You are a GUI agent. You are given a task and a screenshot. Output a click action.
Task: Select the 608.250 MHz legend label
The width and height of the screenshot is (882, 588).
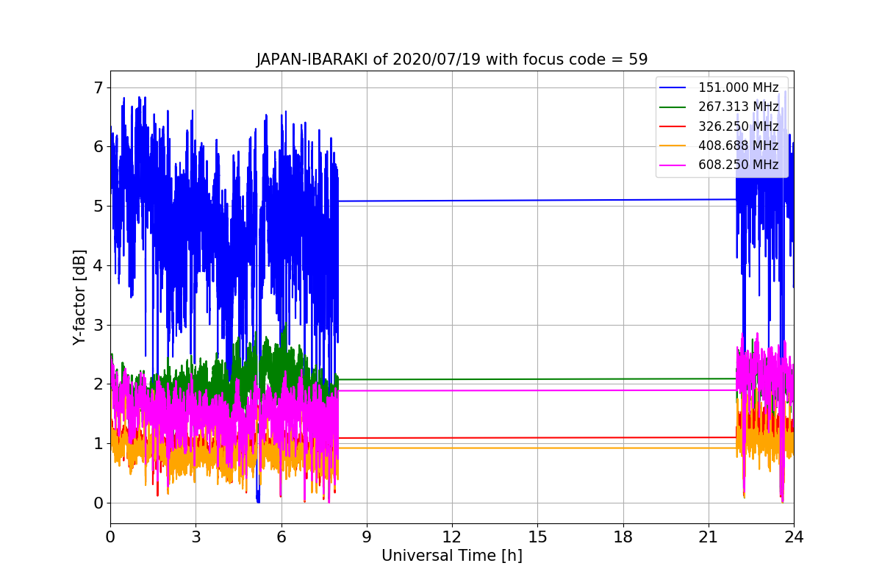click(x=738, y=165)
